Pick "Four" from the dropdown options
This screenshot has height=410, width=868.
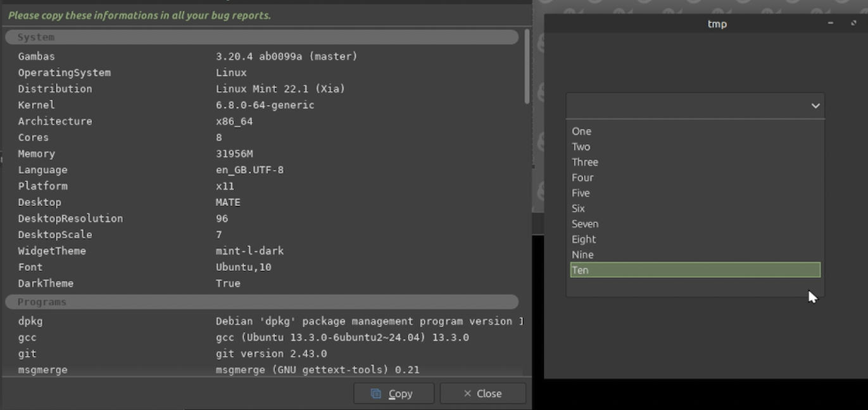pos(582,178)
